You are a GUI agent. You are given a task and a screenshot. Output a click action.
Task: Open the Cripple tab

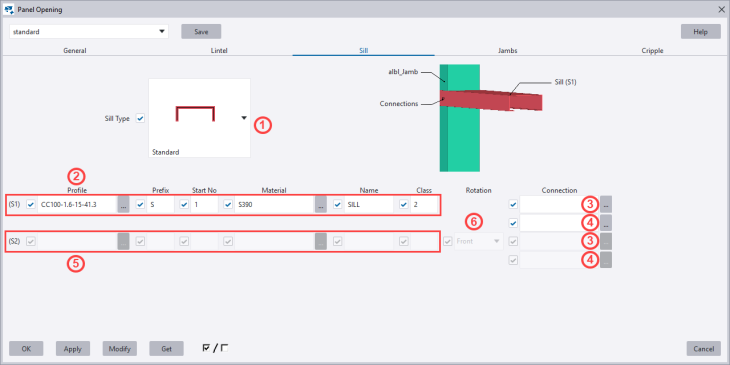(x=652, y=51)
